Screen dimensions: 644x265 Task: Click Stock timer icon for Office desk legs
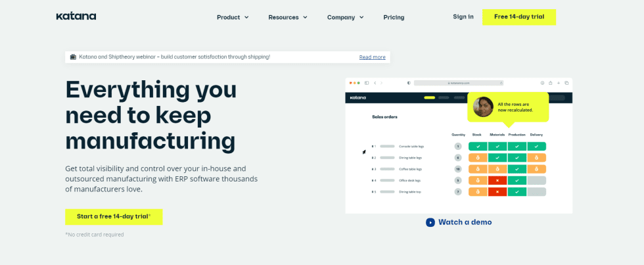(478, 180)
